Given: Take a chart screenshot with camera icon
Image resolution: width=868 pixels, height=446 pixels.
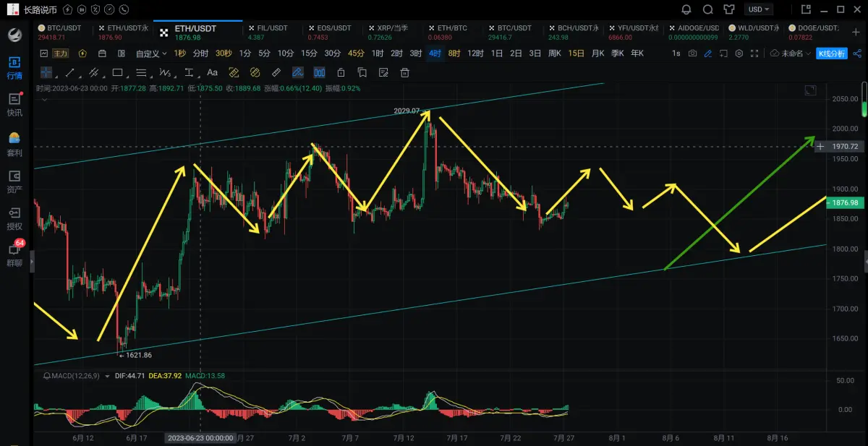Looking at the screenshot, I should coord(693,53).
